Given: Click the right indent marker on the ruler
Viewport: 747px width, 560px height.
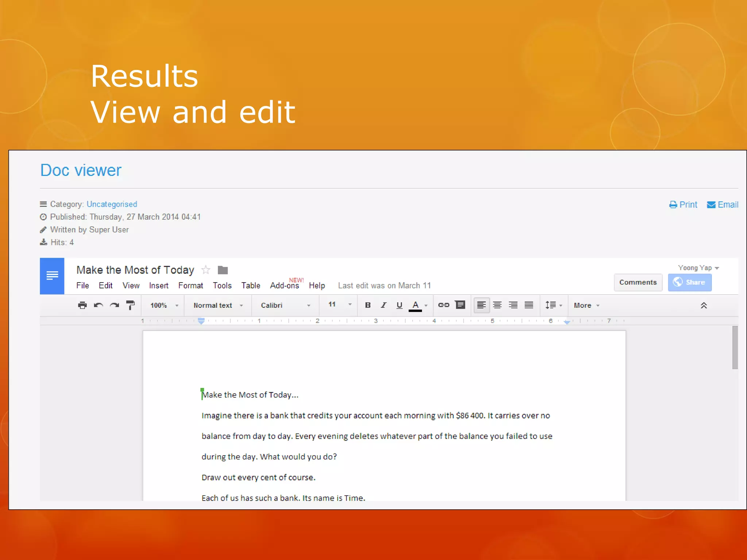Looking at the screenshot, I should 566,322.
